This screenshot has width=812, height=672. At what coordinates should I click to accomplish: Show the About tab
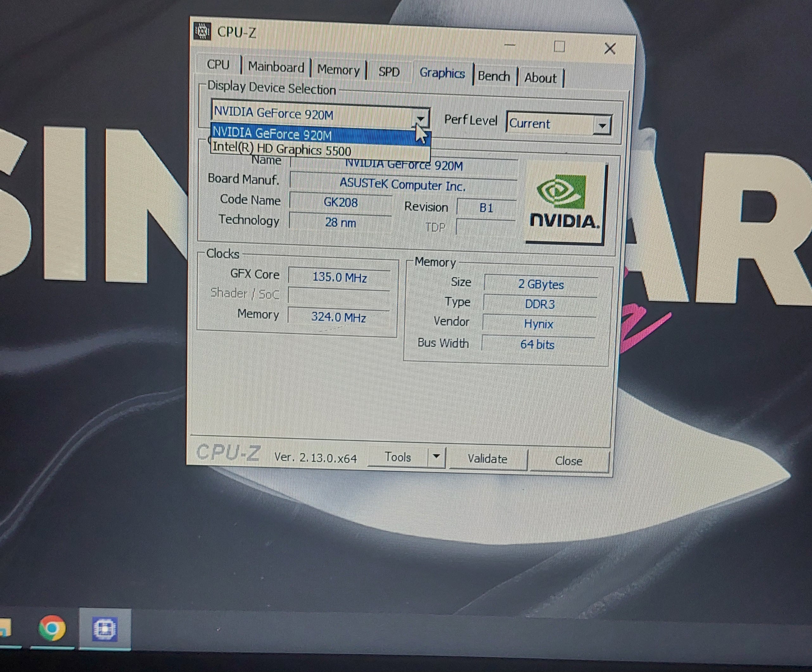click(x=540, y=78)
